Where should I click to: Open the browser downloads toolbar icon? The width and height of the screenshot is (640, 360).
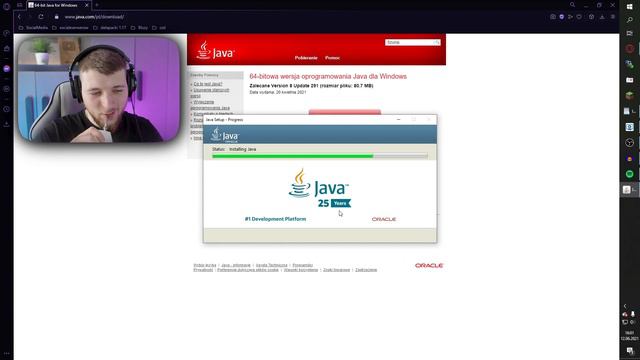[602, 17]
